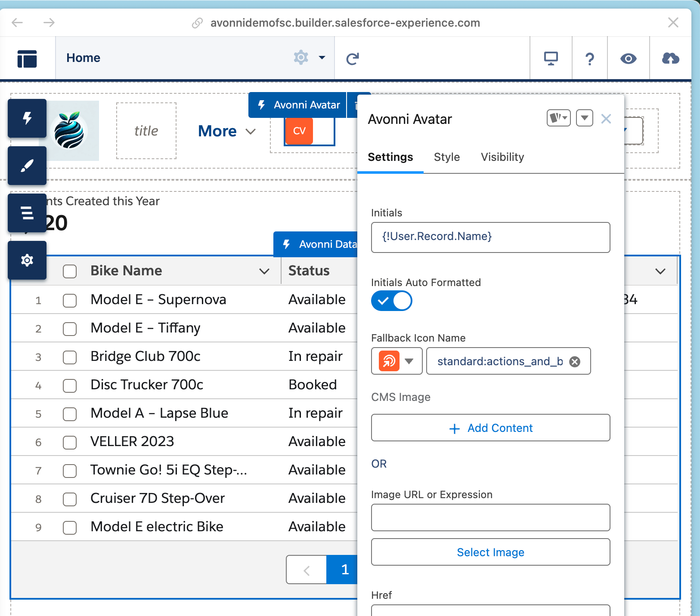Switch to the Visibility tab
The width and height of the screenshot is (700, 616).
pyautogui.click(x=502, y=157)
